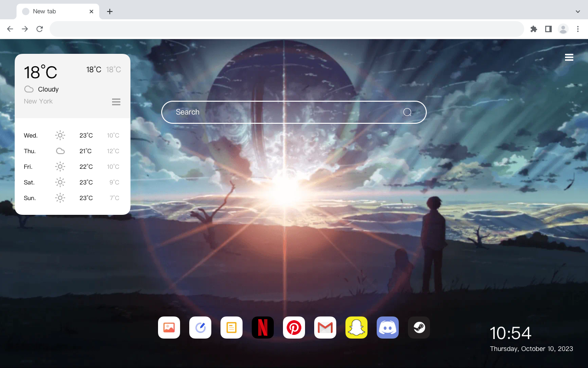Click today's 18°C high in the header

94,69
